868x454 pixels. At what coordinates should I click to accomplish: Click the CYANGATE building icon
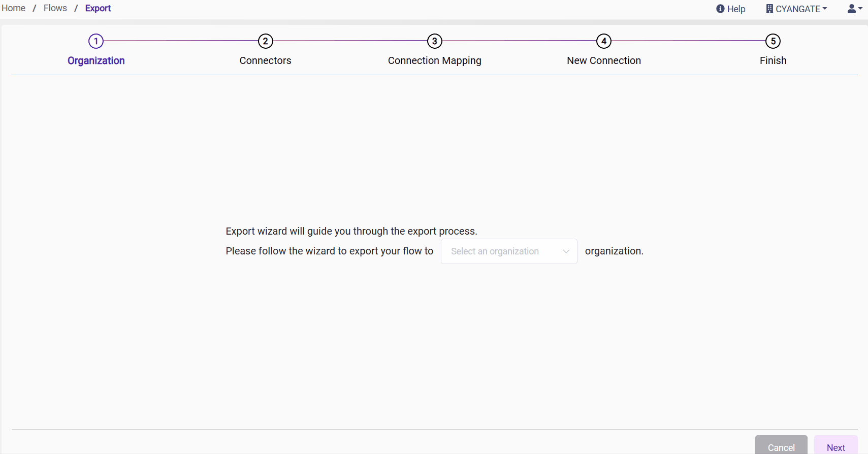pyautogui.click(x=770, y=8)
